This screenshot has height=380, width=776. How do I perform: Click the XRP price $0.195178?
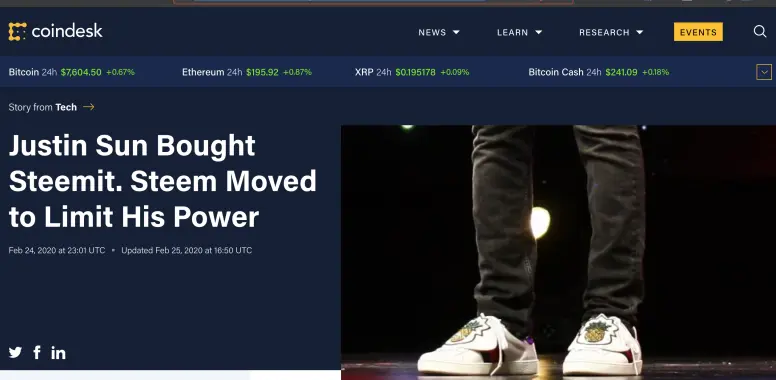[415, 72]
